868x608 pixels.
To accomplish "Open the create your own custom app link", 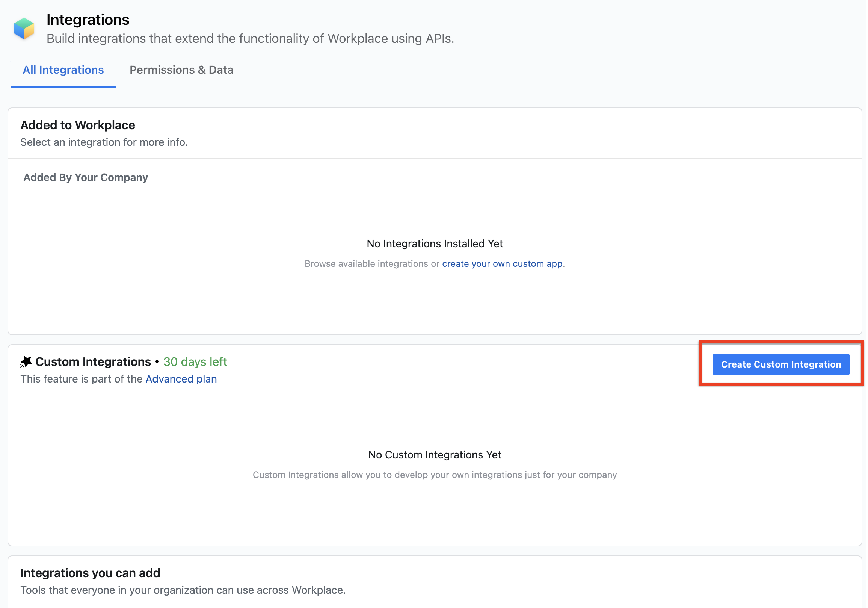I will tap(502, 264).
